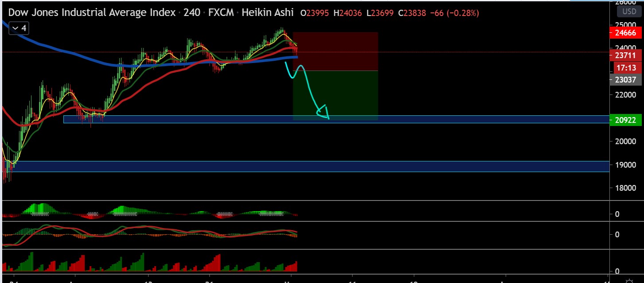644x283 pixels.
Task: Click the 25000 price scale label
Action: 625,24
